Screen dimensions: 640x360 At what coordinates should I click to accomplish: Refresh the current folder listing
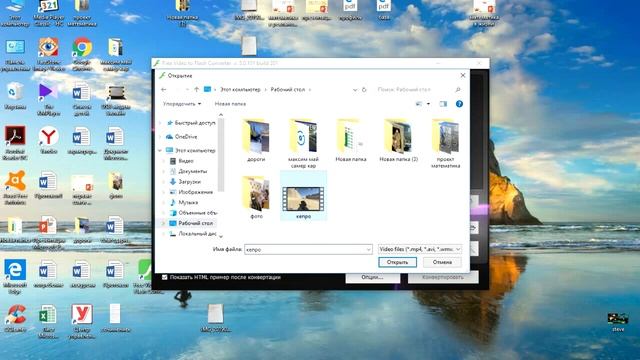(364, 89)
